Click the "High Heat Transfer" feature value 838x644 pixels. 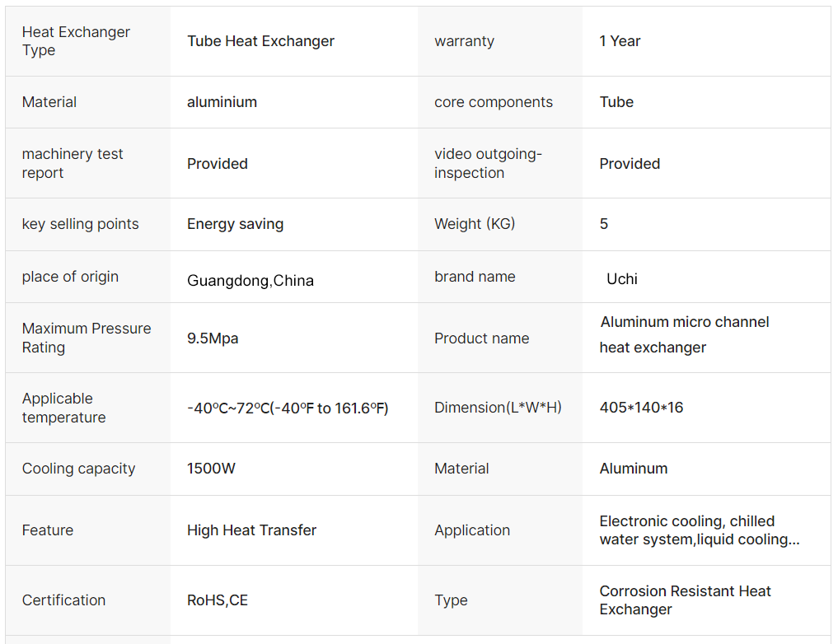click(251, 530)
